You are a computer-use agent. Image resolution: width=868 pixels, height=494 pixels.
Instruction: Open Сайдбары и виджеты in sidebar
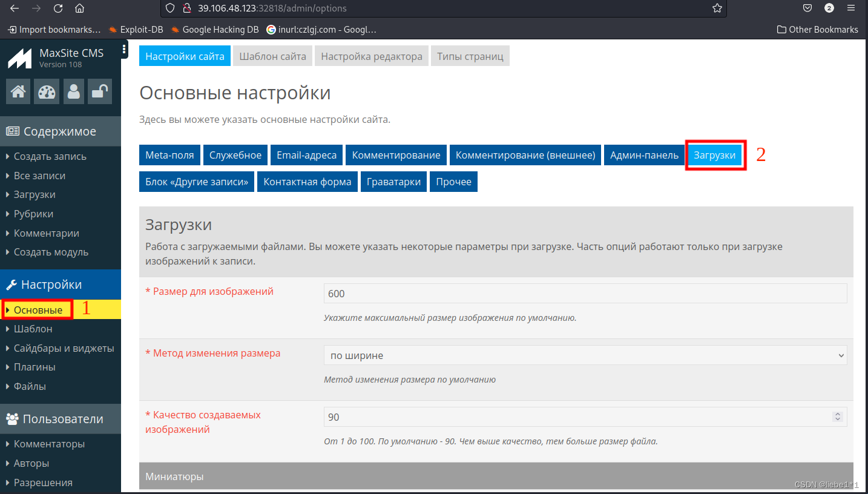coord(64,348)
